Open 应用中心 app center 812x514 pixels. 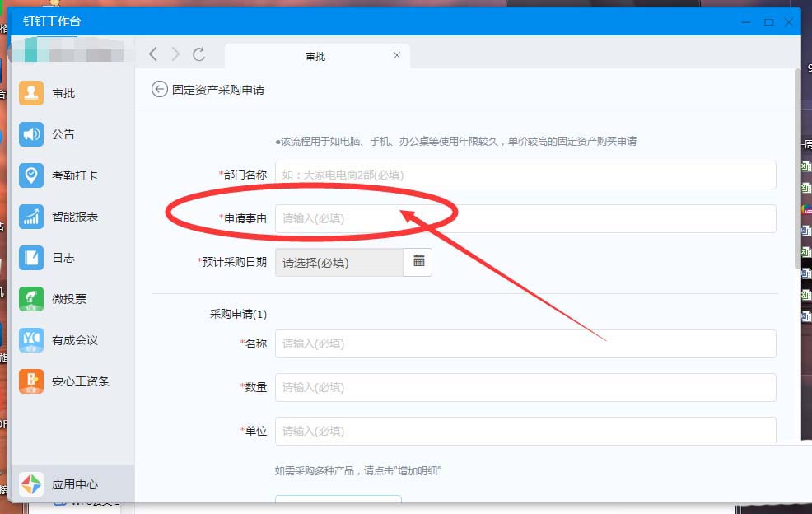[72, 484]
